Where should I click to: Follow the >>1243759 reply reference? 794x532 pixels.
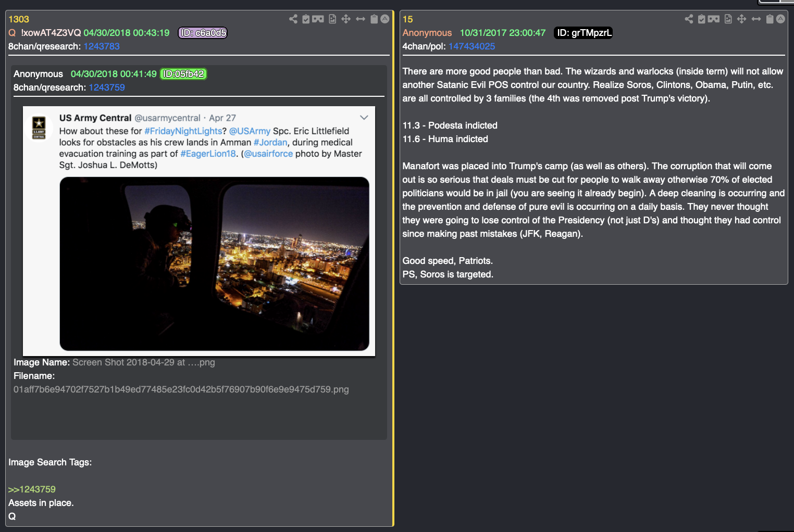pos(32,489)
